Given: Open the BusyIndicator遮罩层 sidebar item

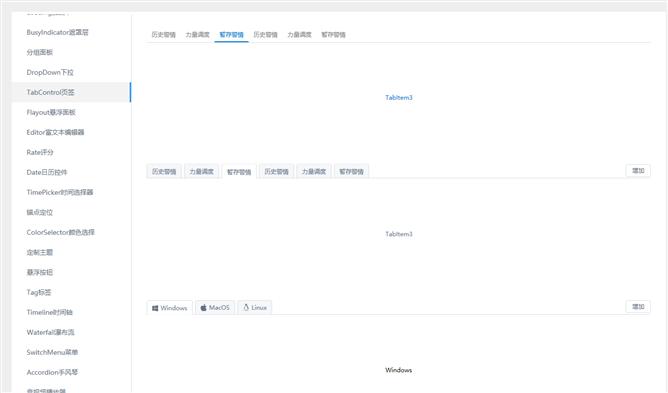Looking at the screenshot, I should click(57, 32).
